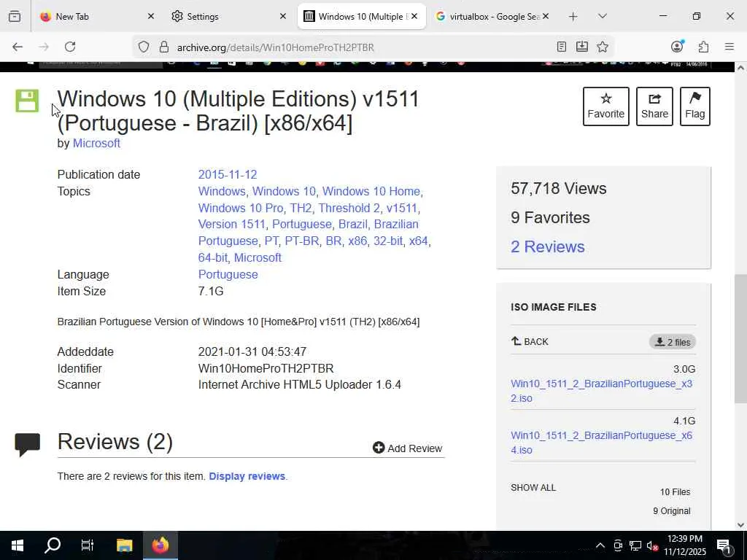
Task: Open File Explorer from taskbar
Action: pyautogui.click(x=124, y=545)
